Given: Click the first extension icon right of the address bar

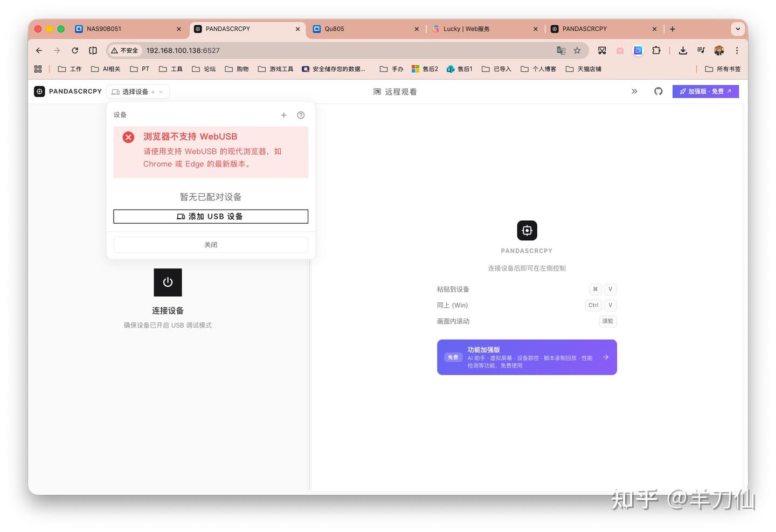Looking at the screenshot, I should [x=602, y=51].
